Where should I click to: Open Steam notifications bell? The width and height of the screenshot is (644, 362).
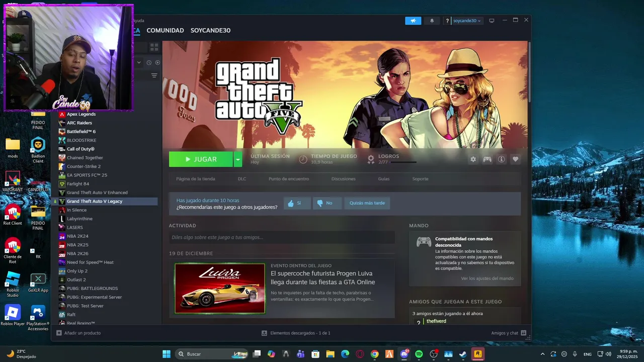click(x=432, y=21)
